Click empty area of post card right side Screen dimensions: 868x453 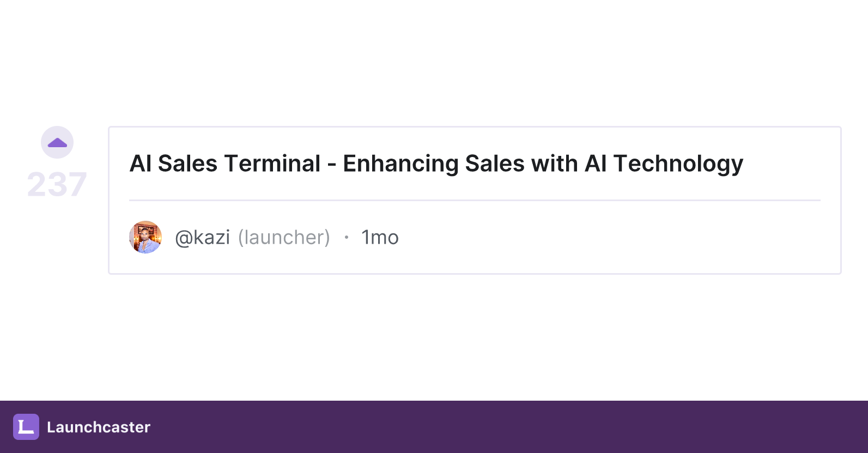point(654,238)
